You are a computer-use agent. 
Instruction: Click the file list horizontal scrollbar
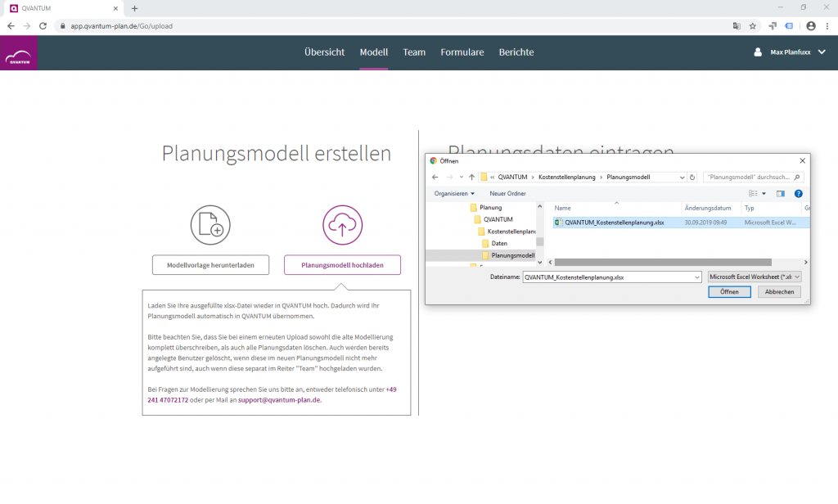(x=663, y=263)
